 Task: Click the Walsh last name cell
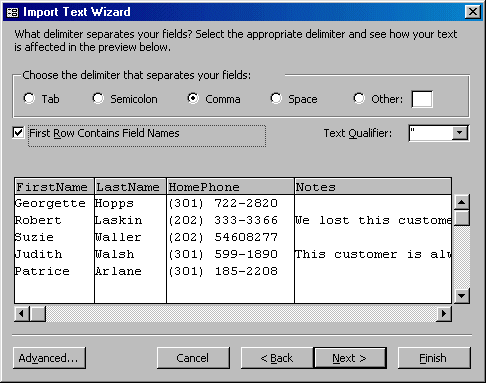[x=115, y=254]
